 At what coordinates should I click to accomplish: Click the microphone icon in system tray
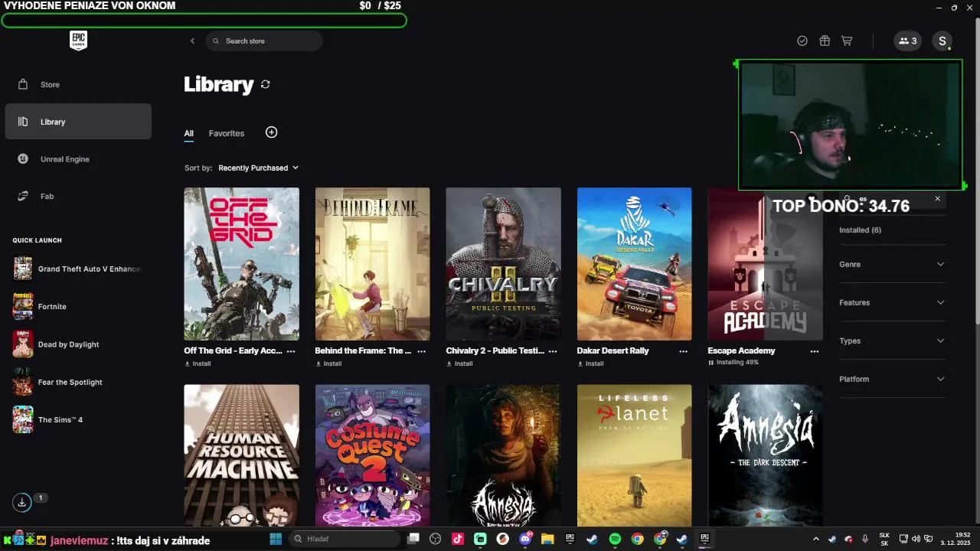tap(865, 539)
